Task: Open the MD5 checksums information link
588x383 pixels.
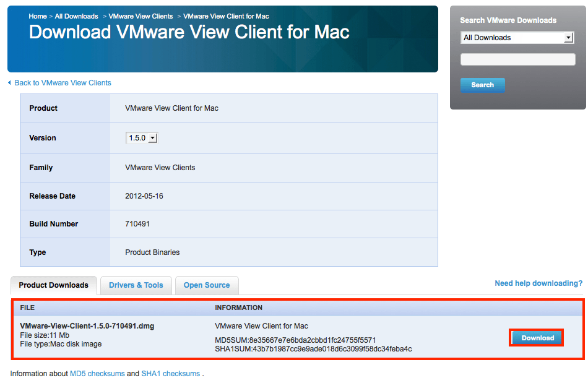Action: (x=97, y=374)
